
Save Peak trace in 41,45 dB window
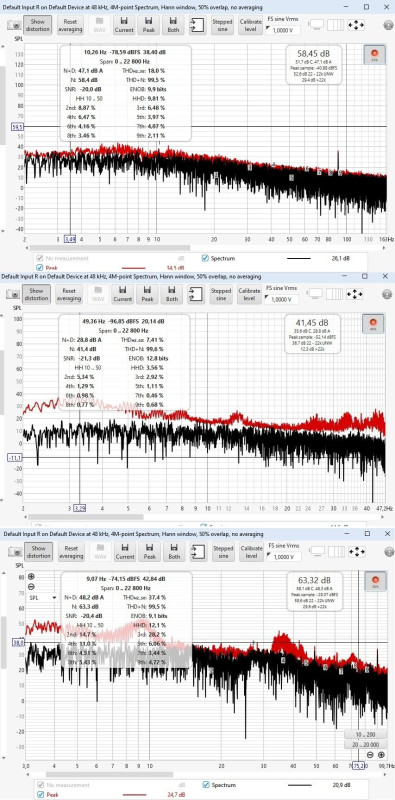[147, 294]
